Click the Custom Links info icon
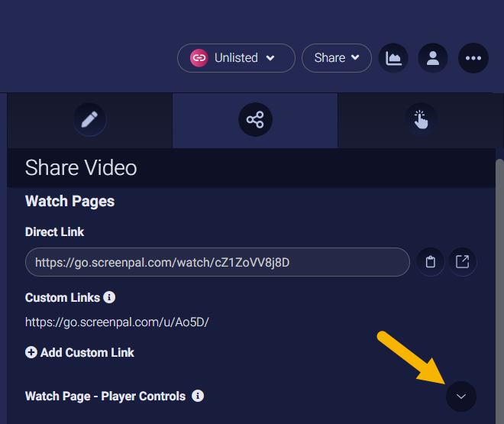 [109, 297]
